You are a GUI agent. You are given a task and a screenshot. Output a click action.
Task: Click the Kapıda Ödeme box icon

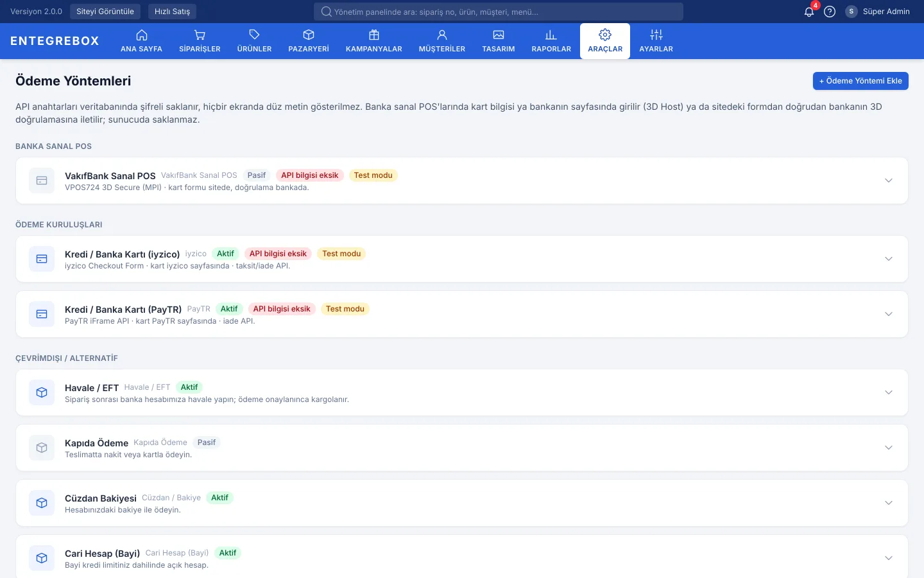click(42, 448)
